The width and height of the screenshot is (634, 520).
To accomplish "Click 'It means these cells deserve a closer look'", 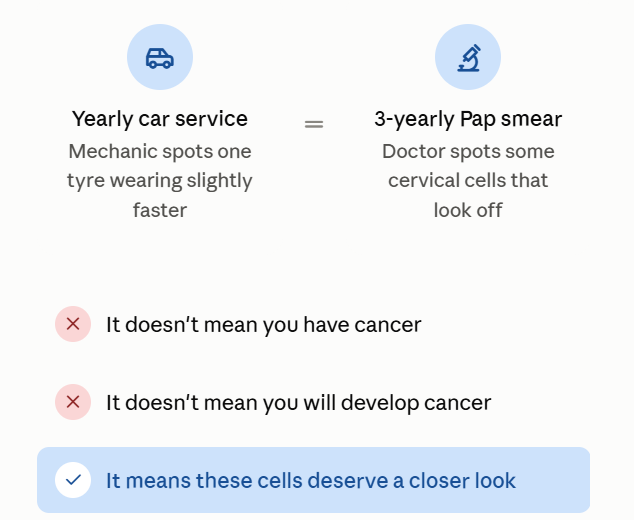I will point(311,481).
